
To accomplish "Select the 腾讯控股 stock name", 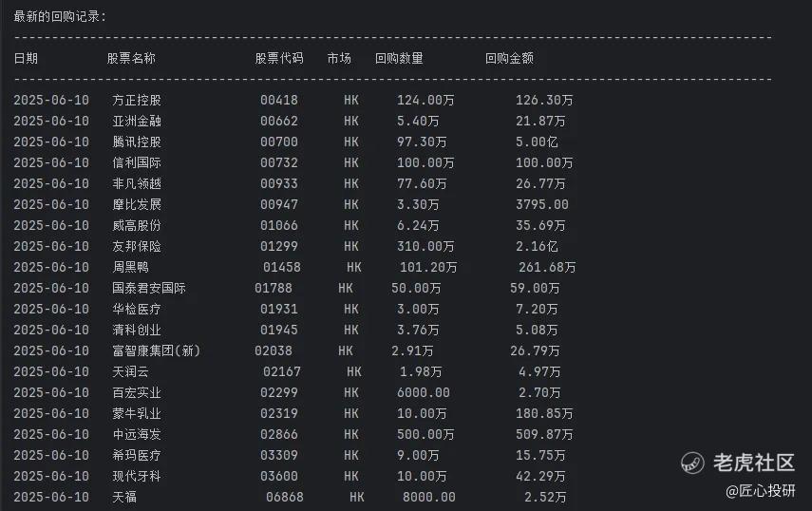I will click(137, 142).
